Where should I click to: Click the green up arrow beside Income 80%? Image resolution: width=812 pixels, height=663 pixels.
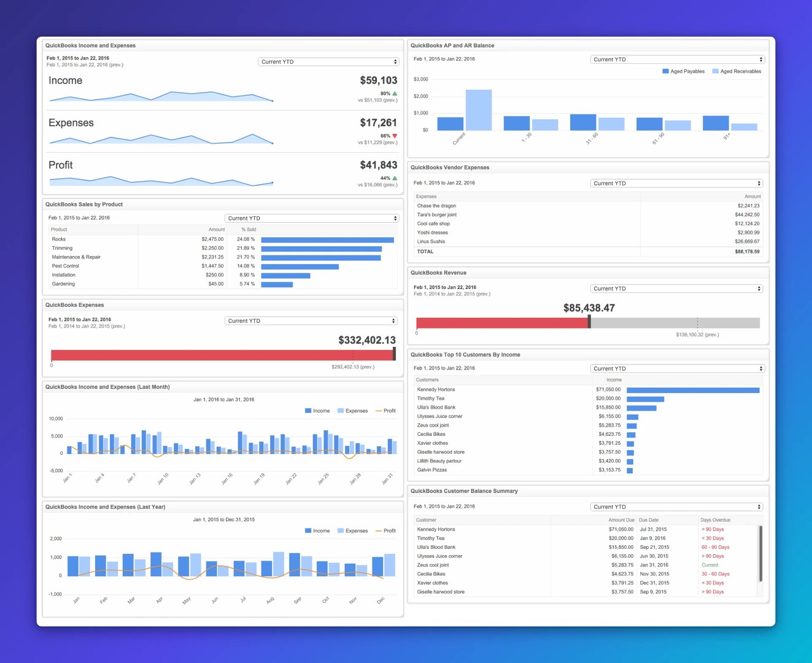click(395, 93)
